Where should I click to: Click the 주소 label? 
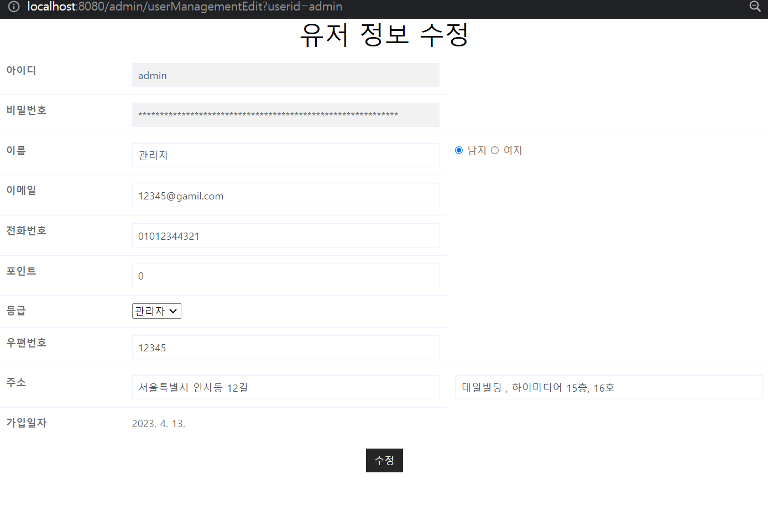pyautogui.click(x=16, y=382)
